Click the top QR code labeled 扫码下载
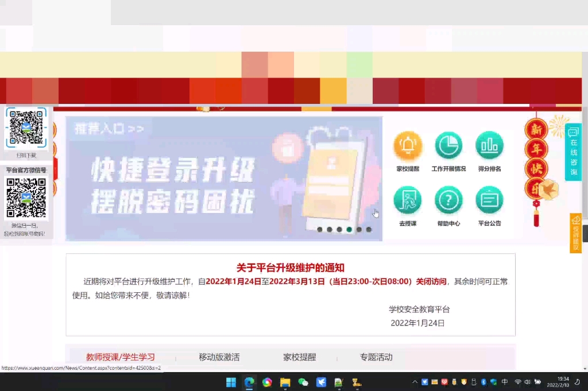Image resolution: width=588 pixels, height=391 pixels. (26, 127)
